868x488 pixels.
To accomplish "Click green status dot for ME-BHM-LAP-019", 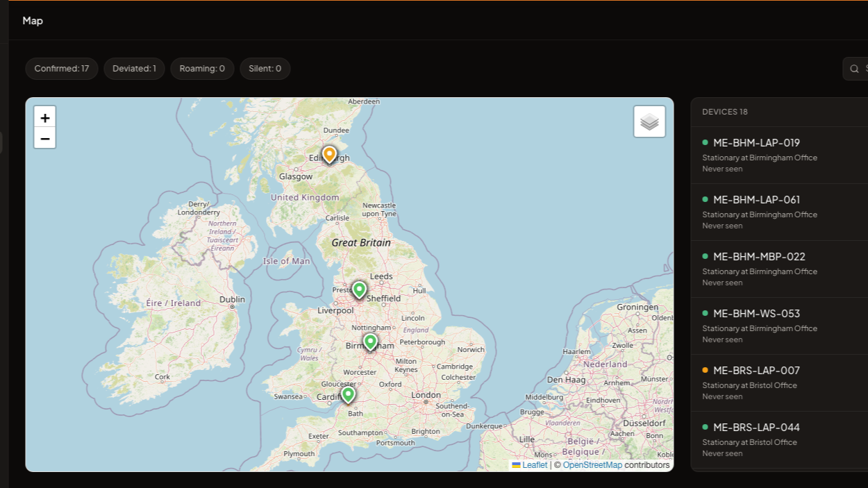I will pos(706,142).
